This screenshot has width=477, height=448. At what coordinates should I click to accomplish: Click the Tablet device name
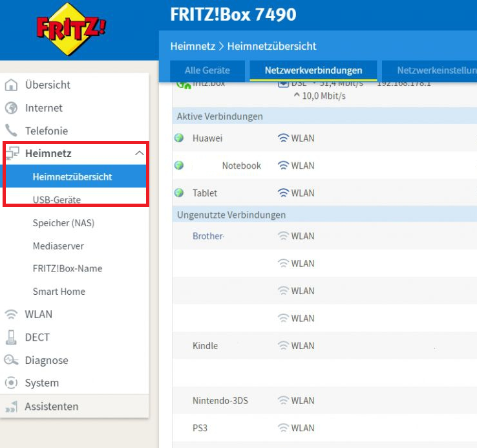coord(205,193)
